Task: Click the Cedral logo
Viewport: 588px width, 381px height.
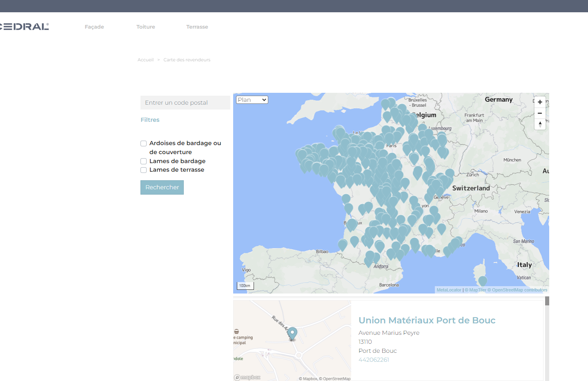Action: pyautogui.click(x=24, y=27)
